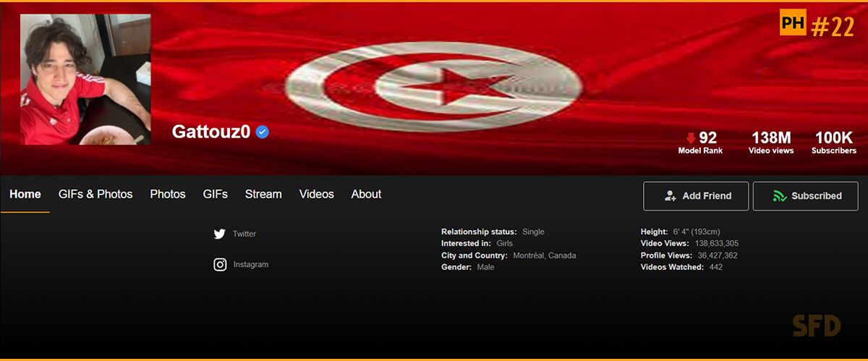This screenshot has height=361, width=868.
Task: Follow the Twitter link text
Action: point(244,234)
